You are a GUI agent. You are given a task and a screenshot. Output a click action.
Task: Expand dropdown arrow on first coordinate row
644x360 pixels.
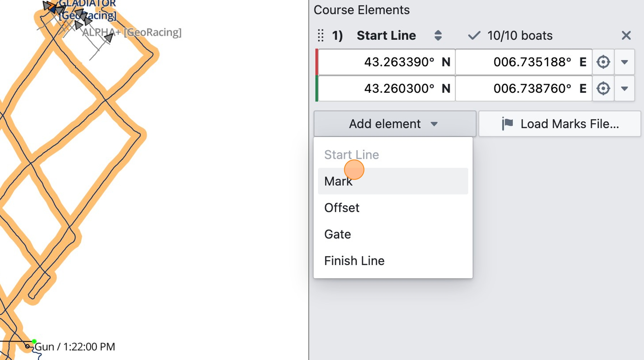pyautogui.click(x=624, y=62)
